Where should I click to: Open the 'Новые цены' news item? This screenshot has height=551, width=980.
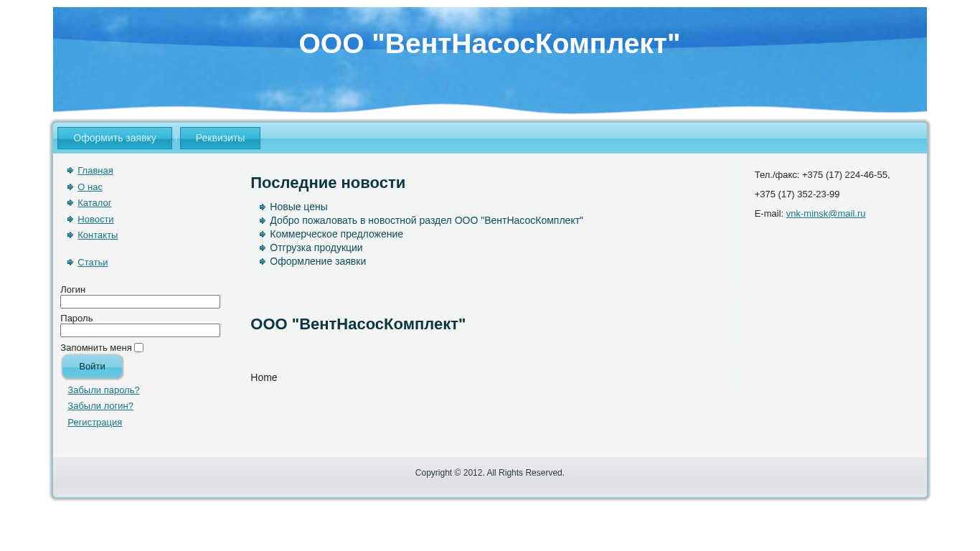298,207
